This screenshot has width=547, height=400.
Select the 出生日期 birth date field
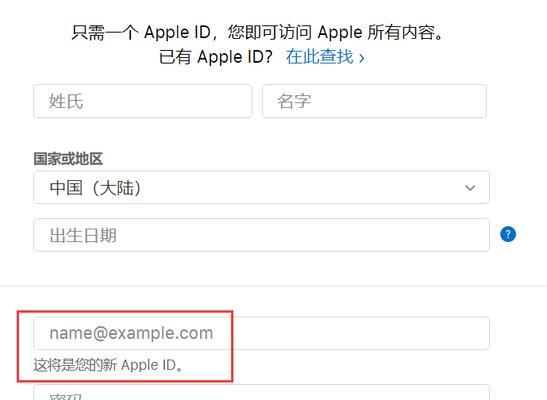pyautogui.click(x=261, y=235)
